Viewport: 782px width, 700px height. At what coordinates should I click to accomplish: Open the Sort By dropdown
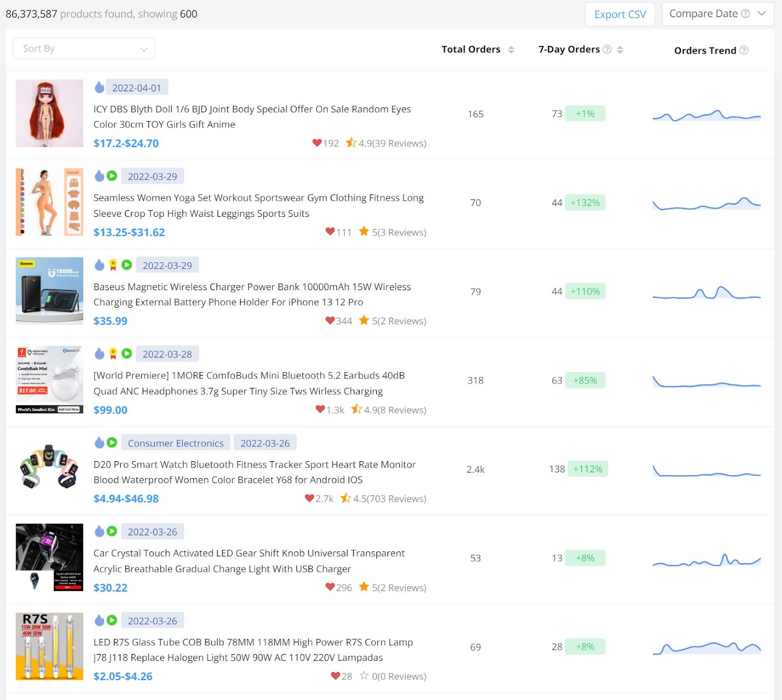[x=83, y=48]
